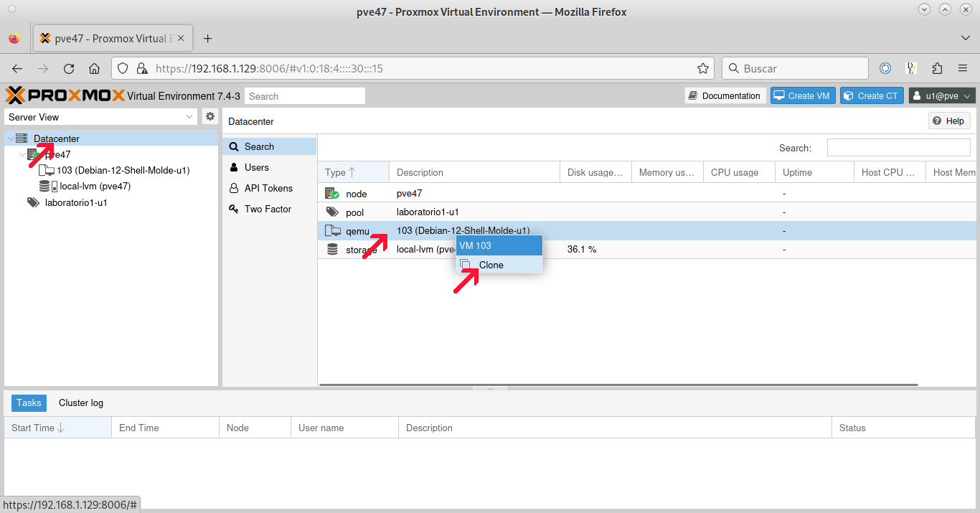Sort tasks by Start Time column header

[57, 428]
